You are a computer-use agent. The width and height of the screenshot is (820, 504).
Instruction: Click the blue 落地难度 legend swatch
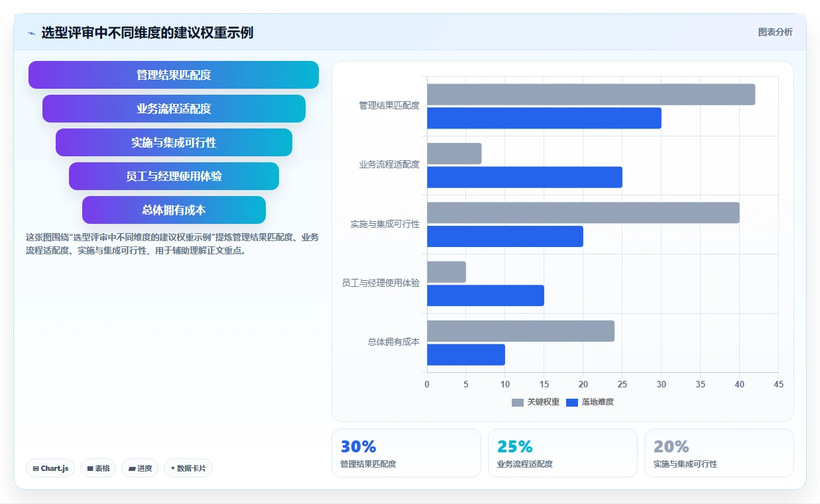point(572,403)
